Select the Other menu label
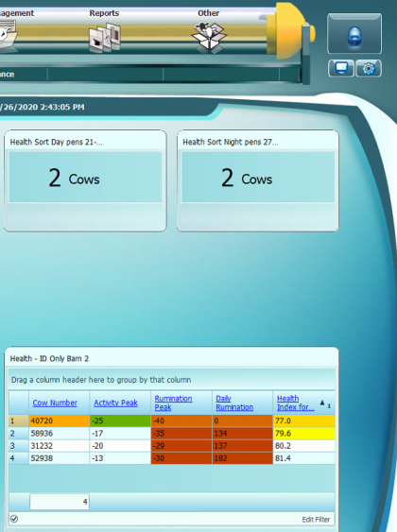 [208, 13]
